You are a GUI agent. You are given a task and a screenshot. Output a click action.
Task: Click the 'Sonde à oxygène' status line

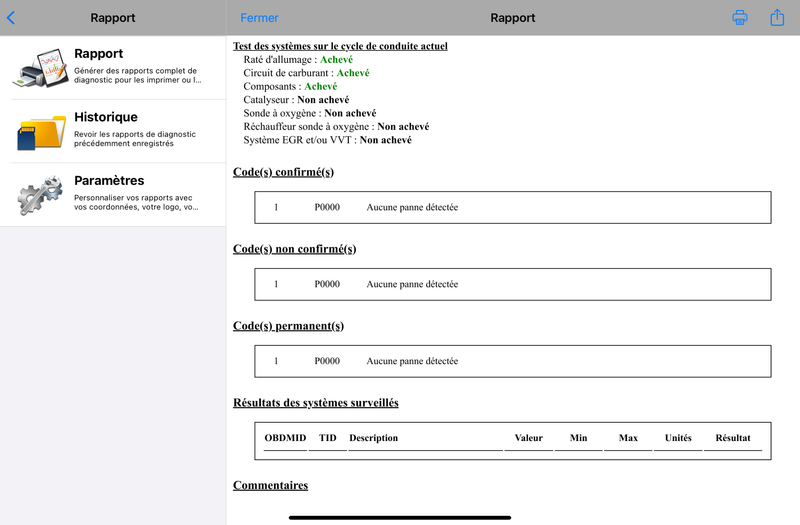[x=310, y=113]
